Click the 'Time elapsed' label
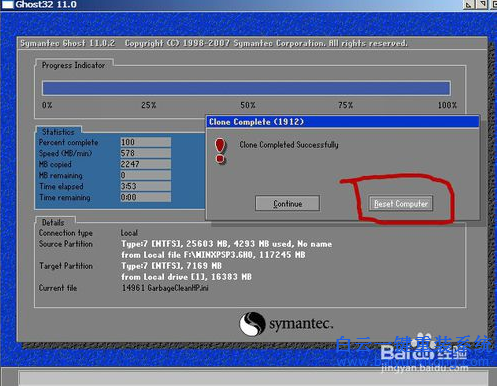The width and height of the screenshot is (497, 387). (61, 186)
